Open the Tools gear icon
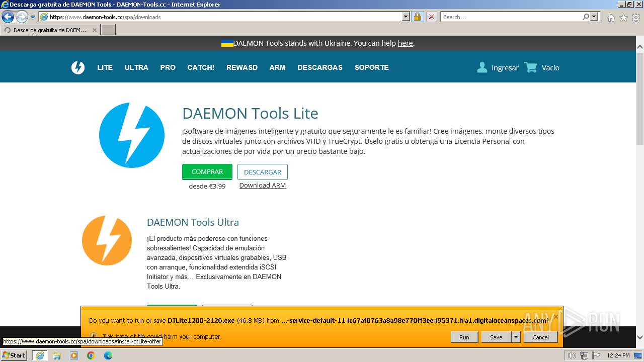 point(636,18)
